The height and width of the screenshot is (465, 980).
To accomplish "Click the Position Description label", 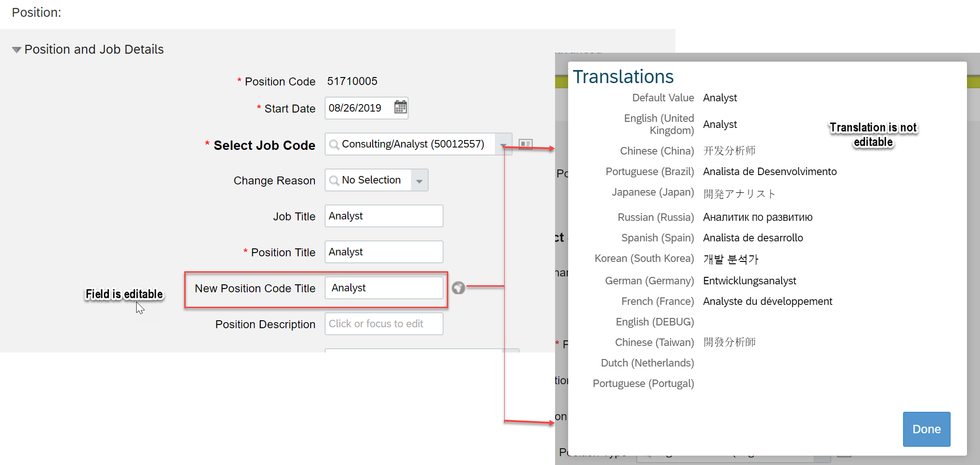I will pyautogui.click(x=265, y=324).
